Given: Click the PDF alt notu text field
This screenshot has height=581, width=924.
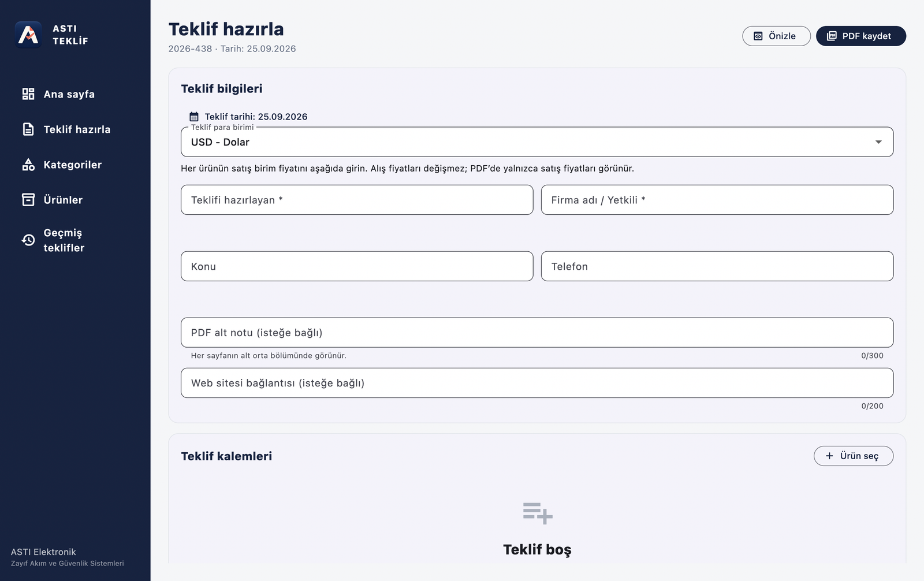Looking at the screenshot, I should click(x=537, y=333).
